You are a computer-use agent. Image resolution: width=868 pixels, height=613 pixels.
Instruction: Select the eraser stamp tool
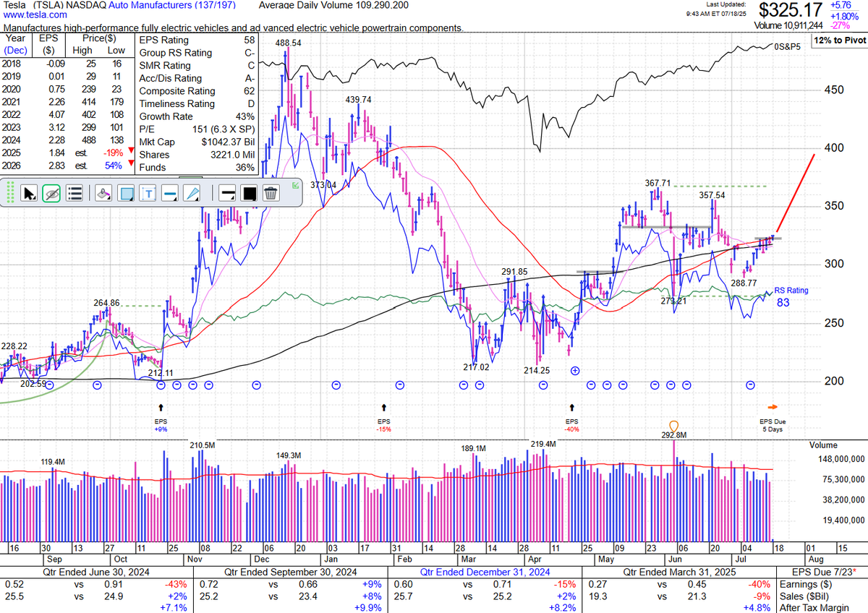point(103,193)
